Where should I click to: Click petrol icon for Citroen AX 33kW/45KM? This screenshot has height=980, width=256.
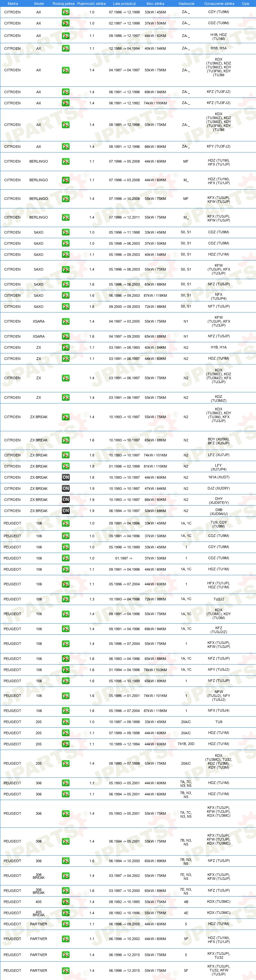(66, 12)
